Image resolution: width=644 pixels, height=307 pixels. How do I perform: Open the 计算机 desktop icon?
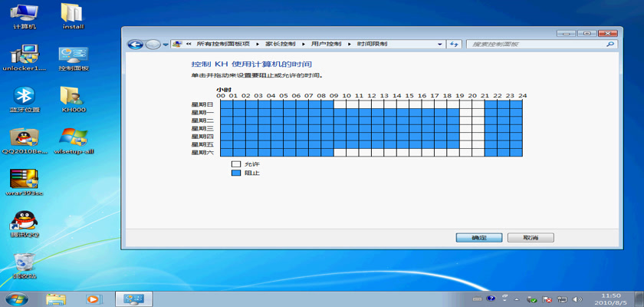(x=25, y=13)
